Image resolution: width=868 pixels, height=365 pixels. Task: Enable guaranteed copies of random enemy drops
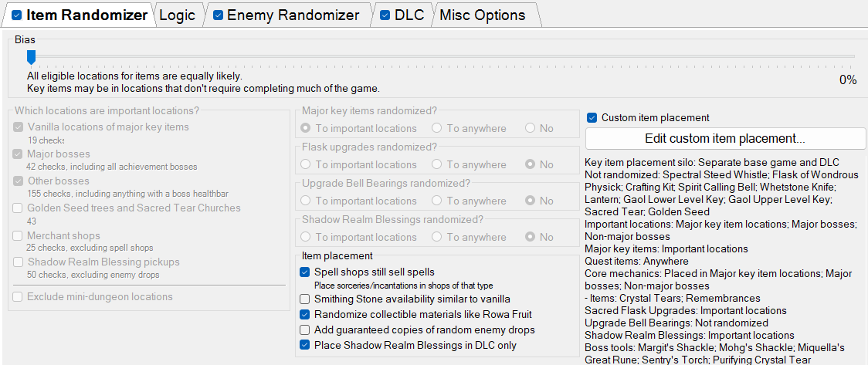305,330
